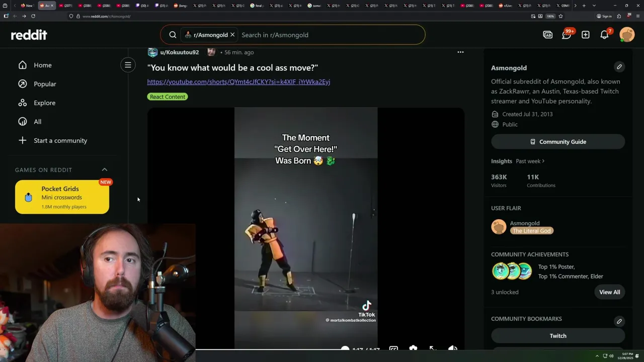Image resolution: width=644 pixels, height=362 pixels.
Task: Select Start a community
Action: (x=60, y=140)
